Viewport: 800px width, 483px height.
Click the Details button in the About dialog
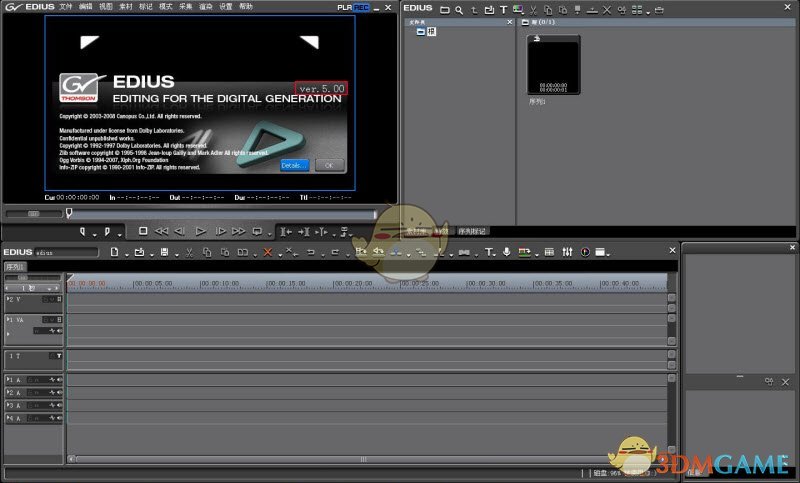pyautogui.click(x=294, y=165)
